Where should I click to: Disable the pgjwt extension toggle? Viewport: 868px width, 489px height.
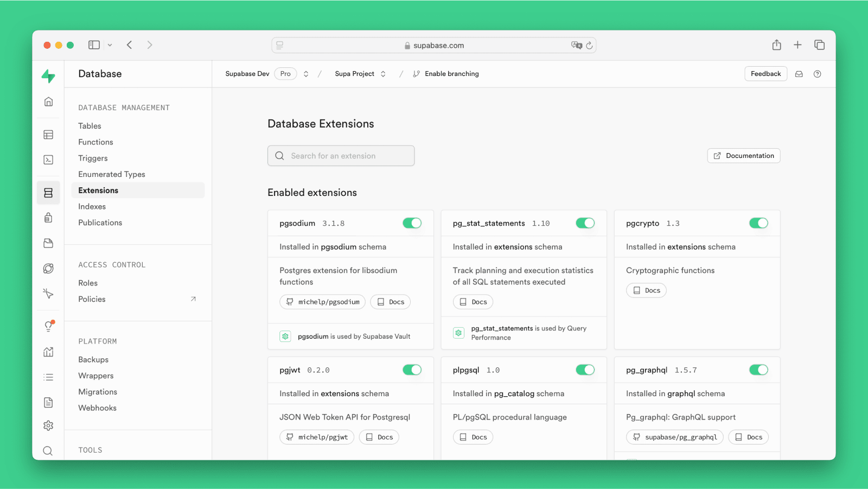(x=412, y=370)
